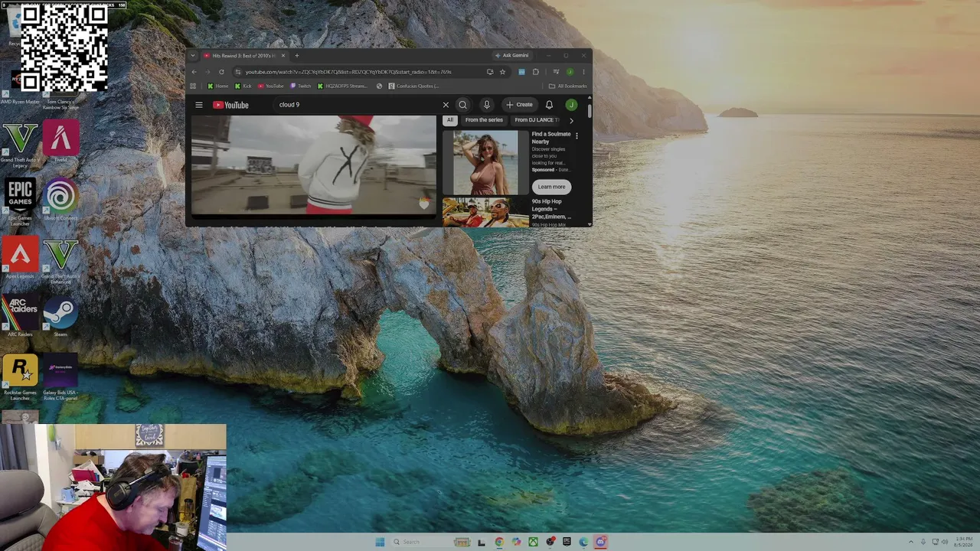
Task: Select the All filter chip
Action: click(449, 120)
